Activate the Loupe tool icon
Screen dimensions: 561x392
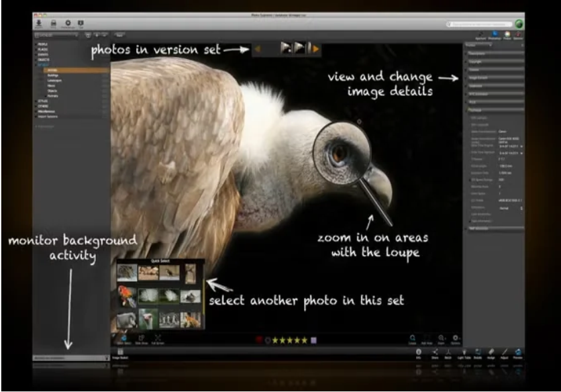tap(413, 340)
